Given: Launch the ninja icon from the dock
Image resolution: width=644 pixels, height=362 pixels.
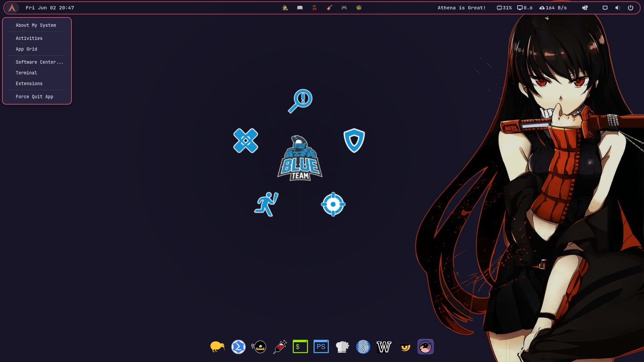Looking at the screenshot, I should pyautogui.click(x=259, y=347).
